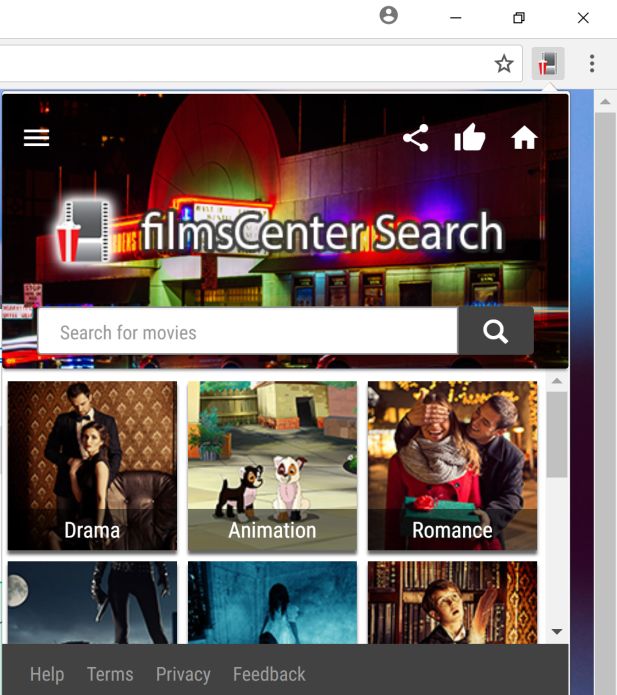Open the Chrome profile avatar icon
Viewport: 617px width, 695px height.
[389, 16]
